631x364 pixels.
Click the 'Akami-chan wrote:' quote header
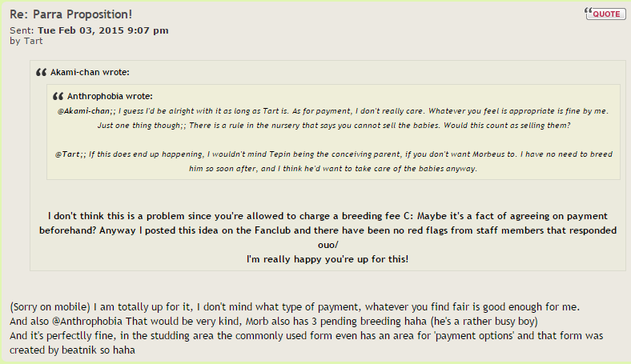point(90,72)
